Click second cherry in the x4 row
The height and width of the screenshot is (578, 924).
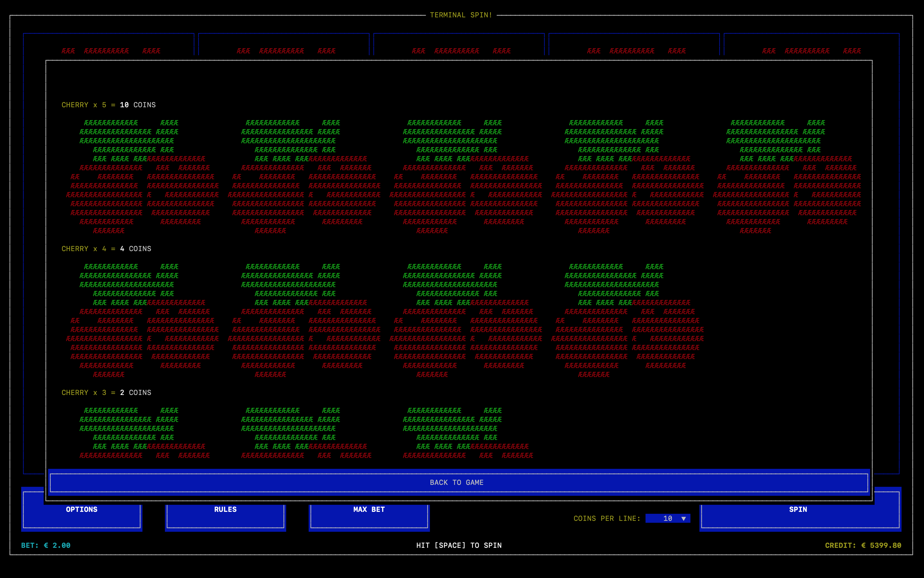[x=304, y=320]
